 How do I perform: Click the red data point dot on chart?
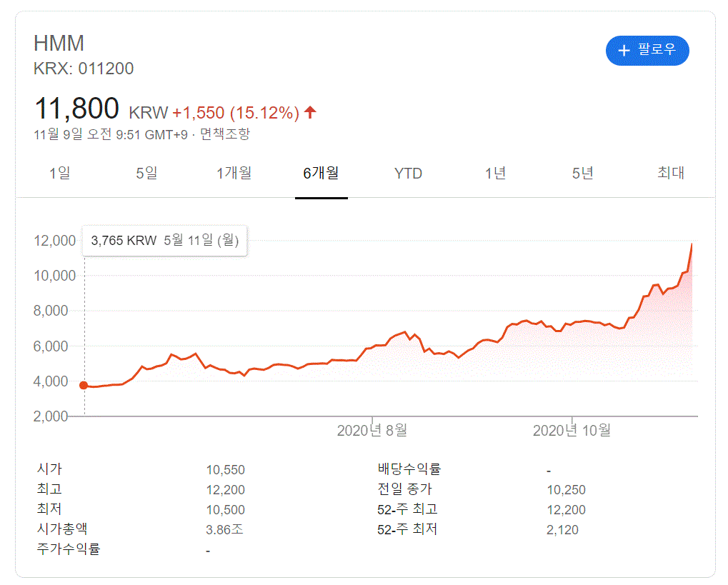pos(84,386)
